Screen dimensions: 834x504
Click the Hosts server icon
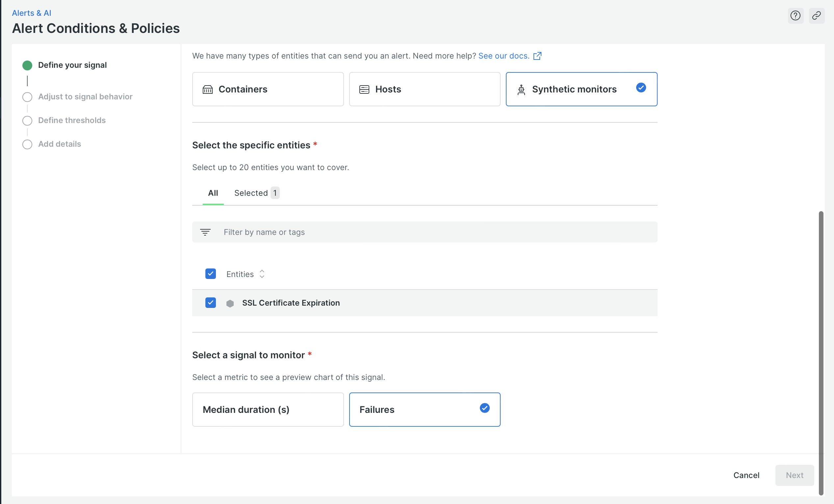click(x=364, y=89)
